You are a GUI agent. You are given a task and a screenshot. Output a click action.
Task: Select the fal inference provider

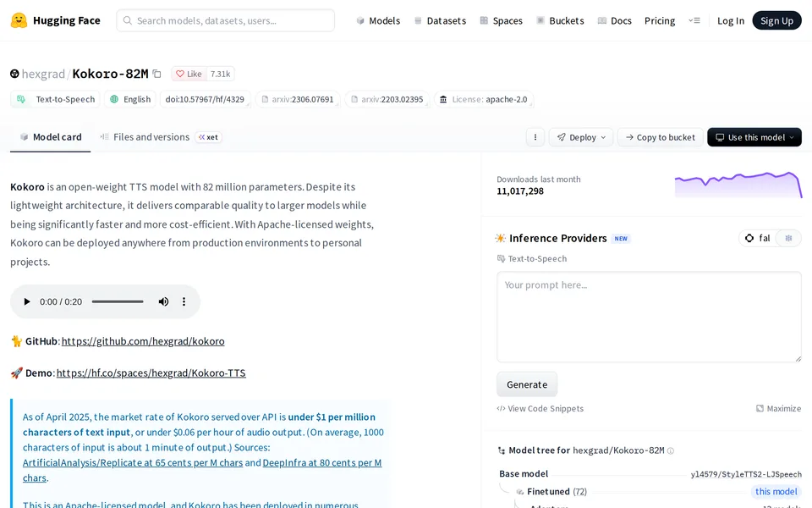(758, 239)
